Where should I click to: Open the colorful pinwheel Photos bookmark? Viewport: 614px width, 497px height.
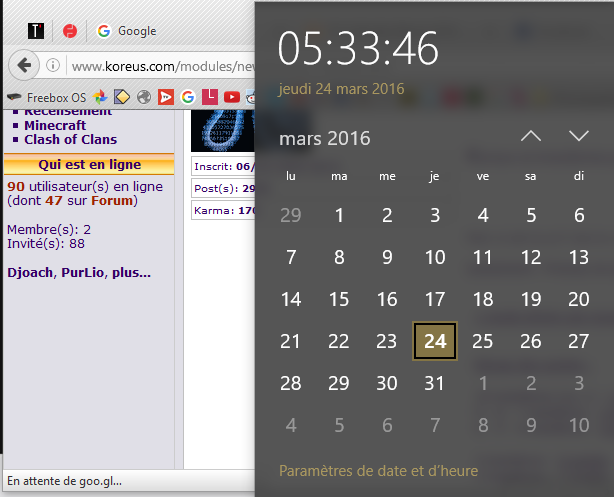(100, 97)
